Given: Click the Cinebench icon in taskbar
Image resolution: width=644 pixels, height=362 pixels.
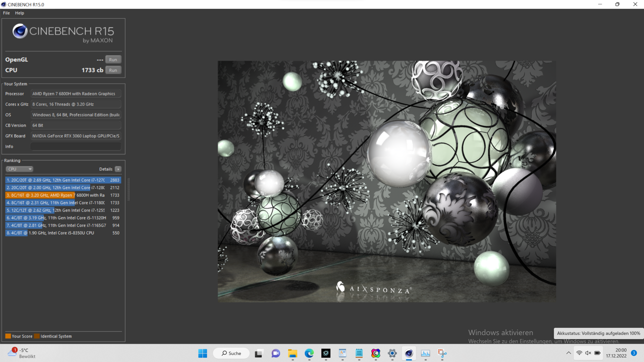Looking at the screenshot, I should click(409, 353).
